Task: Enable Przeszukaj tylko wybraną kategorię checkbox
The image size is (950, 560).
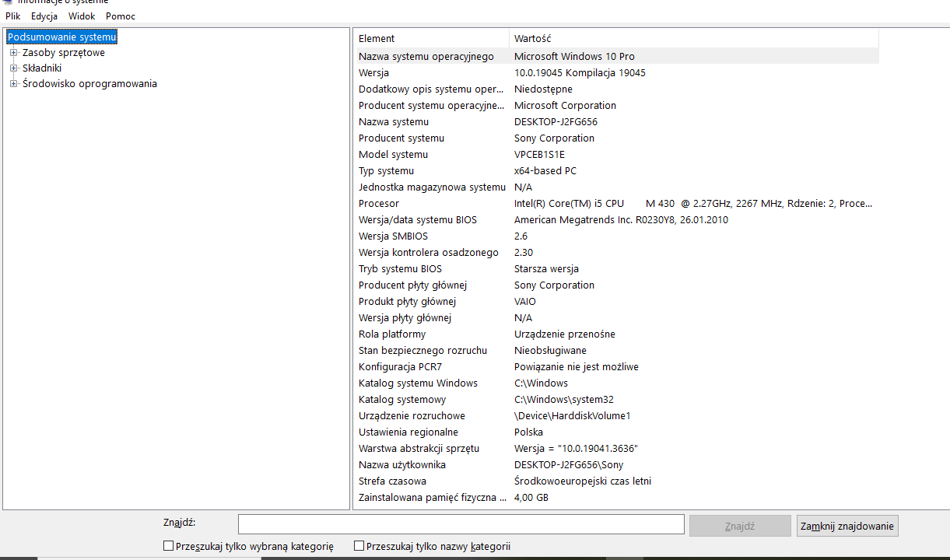Action: (168, 546)
